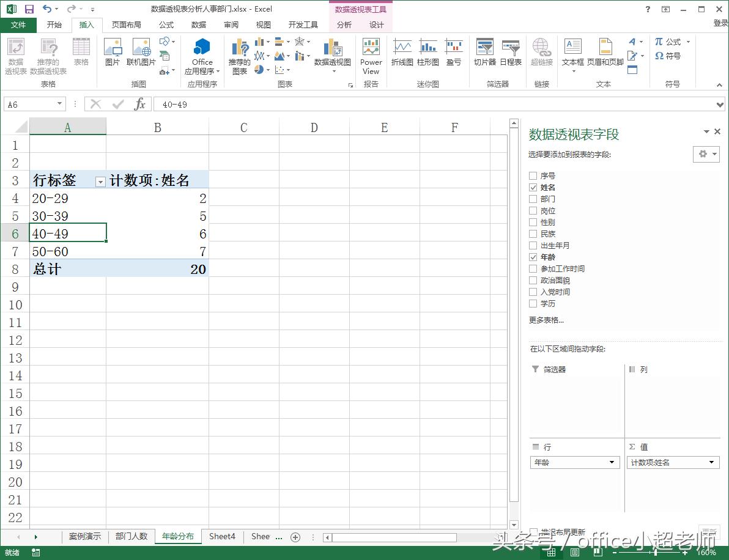Open Recommended Charts (推荐的图表)

click(239, 56)
